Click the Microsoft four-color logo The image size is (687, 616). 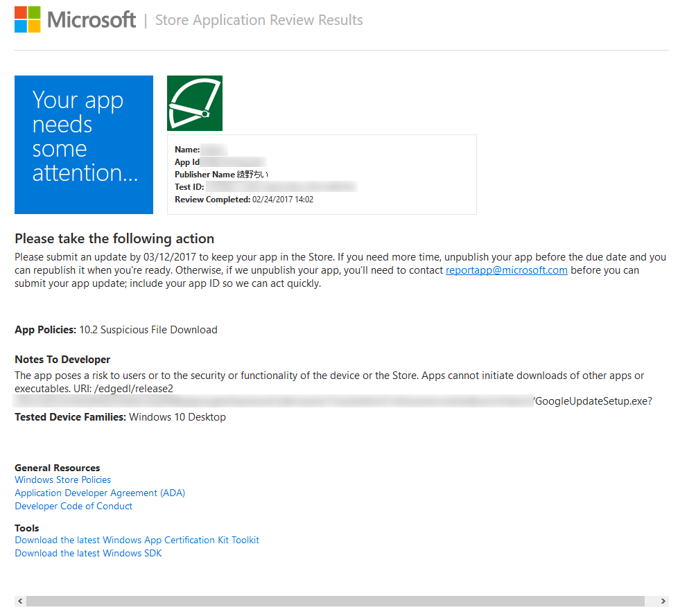click(27, 19)
